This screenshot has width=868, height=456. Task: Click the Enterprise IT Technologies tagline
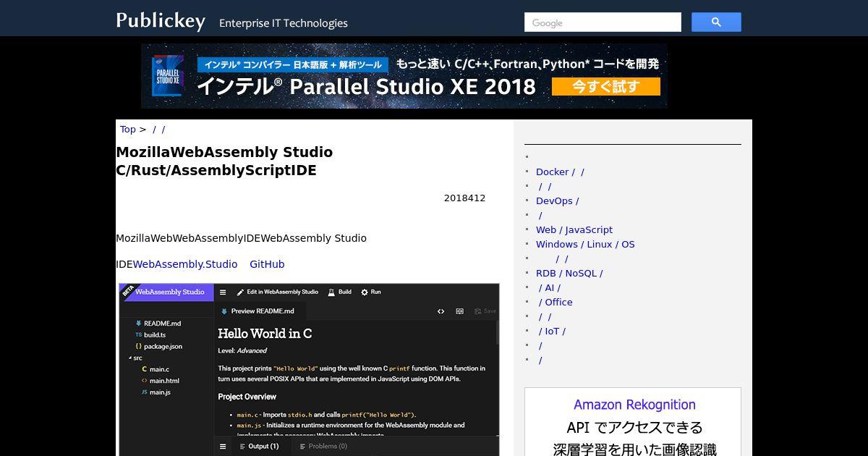coord(284,23)
